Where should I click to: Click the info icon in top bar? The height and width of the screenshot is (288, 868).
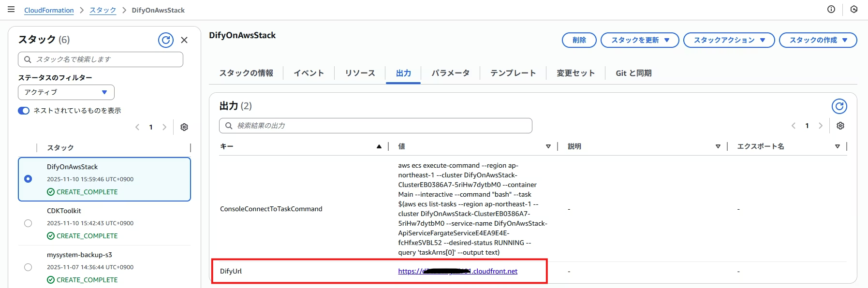coord(831,10)
